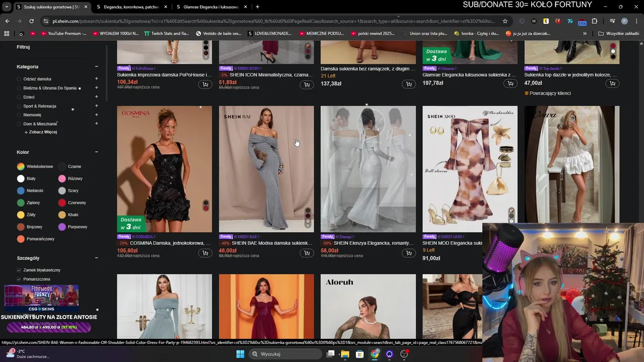Open the COSMINA Damska, jednokolorowa product title
The width and height of the screenshot is (644, 362).
[170, 243]
